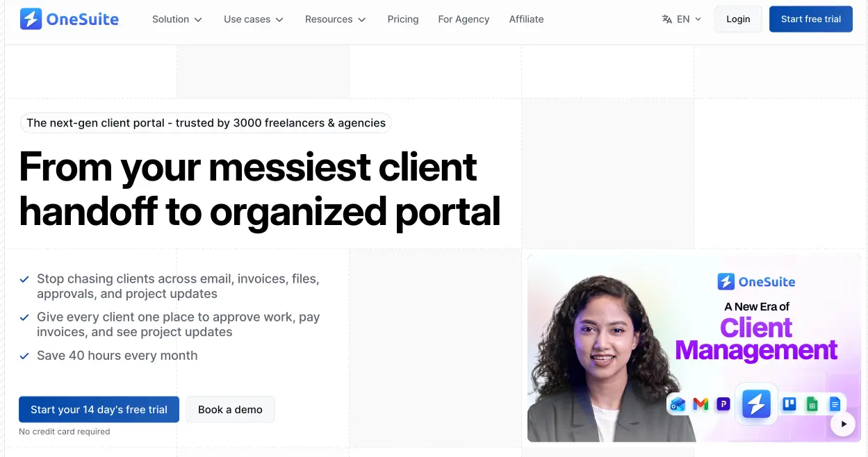Open the OneSuite logo home link
Image resolution: width=868 pixels, height=457 pixels.
[x=69, y=19]
